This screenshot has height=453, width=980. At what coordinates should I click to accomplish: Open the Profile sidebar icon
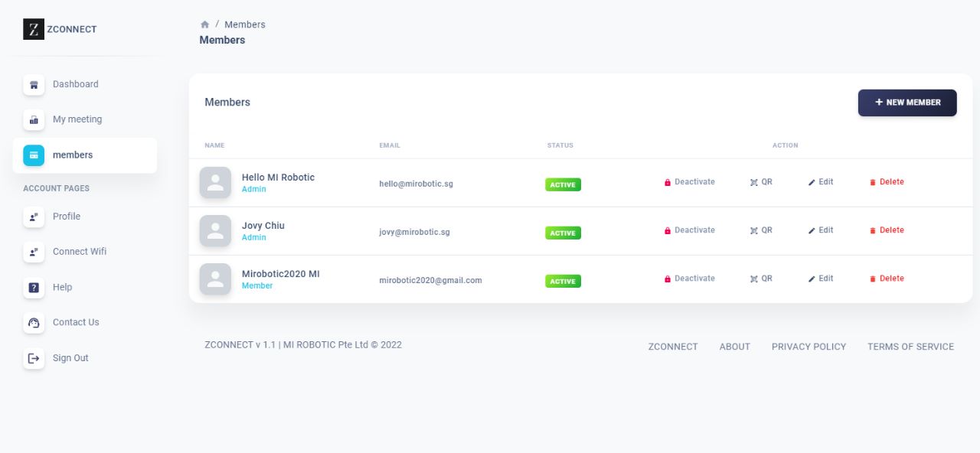34,217
